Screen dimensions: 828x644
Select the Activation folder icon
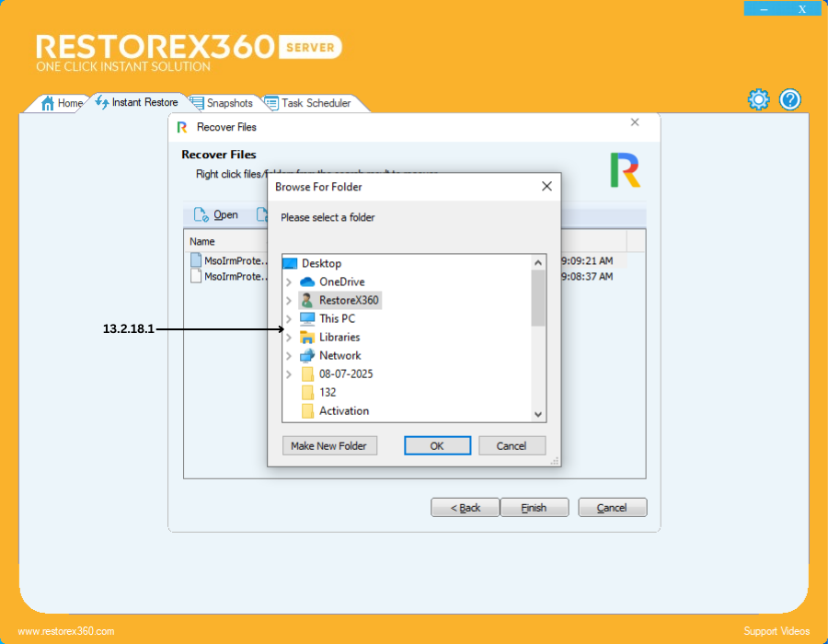pos(307,410)
